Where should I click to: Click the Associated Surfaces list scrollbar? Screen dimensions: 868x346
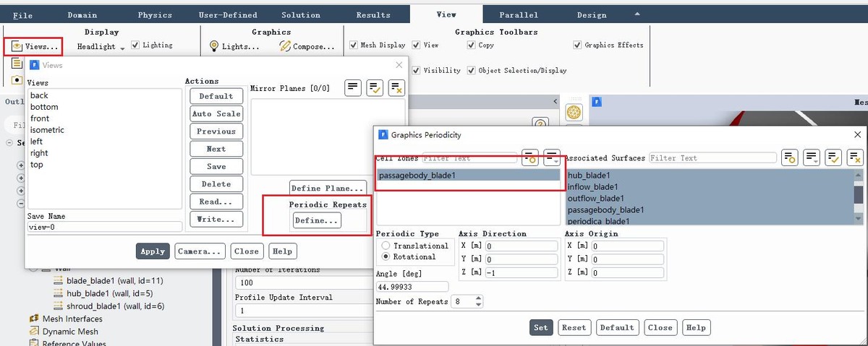click(859, 196)
